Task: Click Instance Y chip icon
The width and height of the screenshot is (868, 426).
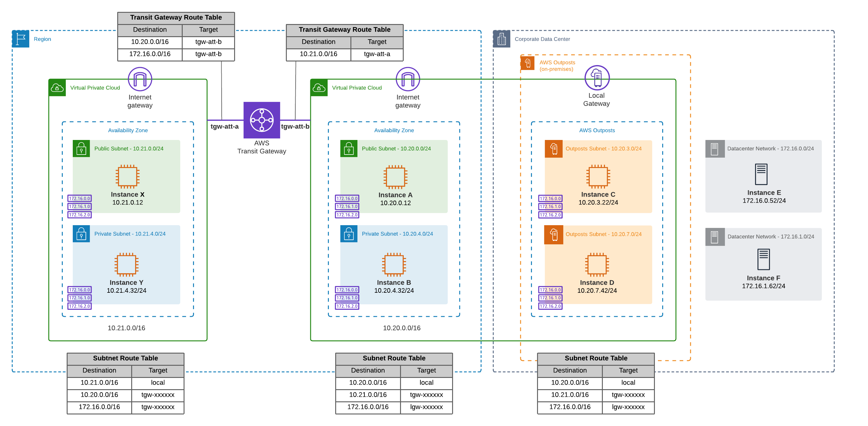Action: (126, 264)
